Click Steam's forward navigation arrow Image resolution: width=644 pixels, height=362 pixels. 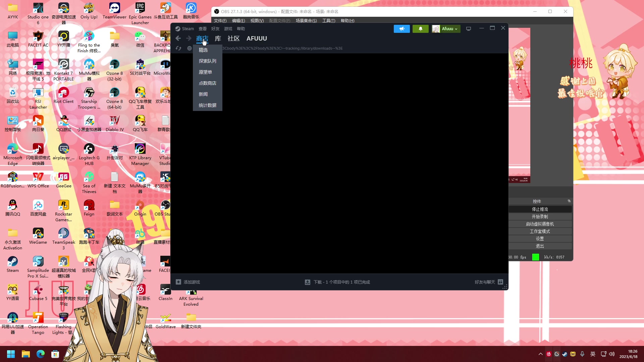(x=189, y=39)
